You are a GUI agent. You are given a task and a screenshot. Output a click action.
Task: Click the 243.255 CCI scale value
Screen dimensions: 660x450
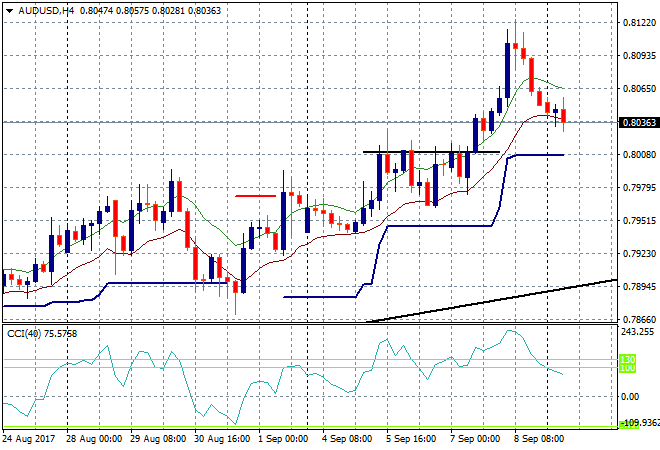tap(637, 332)
